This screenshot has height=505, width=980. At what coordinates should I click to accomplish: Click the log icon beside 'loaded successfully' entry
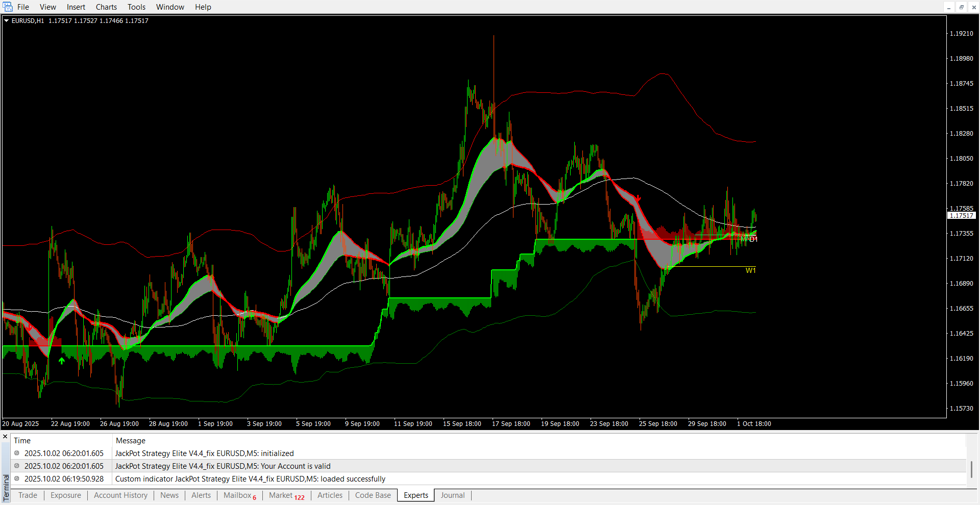point(17,478)
